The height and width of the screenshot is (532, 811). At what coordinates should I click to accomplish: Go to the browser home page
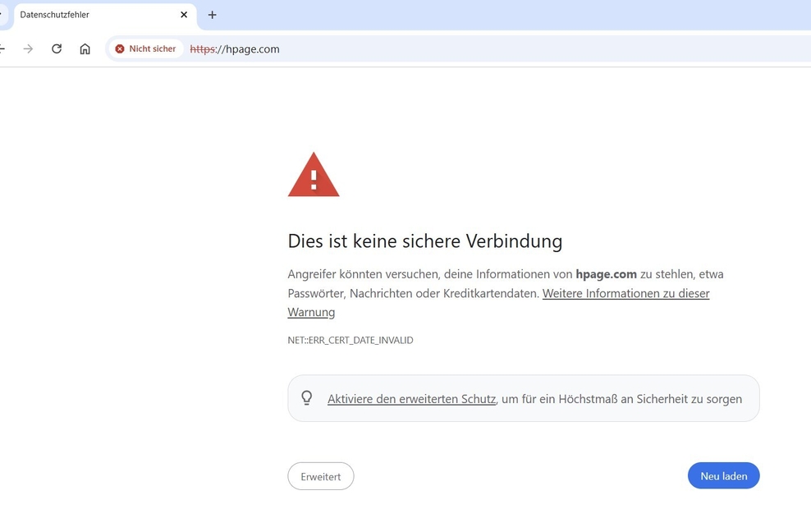click(x=85, y=49)
